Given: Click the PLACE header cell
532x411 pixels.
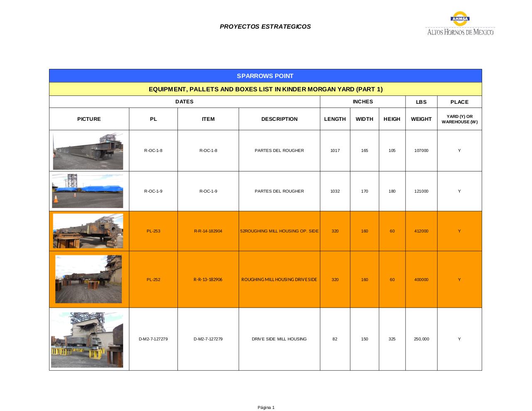Looking at the screenshot, I should [x=459, y=102].
